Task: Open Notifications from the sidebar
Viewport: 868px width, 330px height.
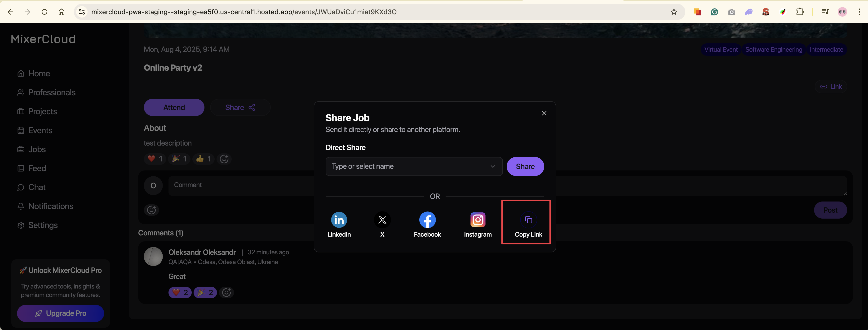Action: click(51, 206)
